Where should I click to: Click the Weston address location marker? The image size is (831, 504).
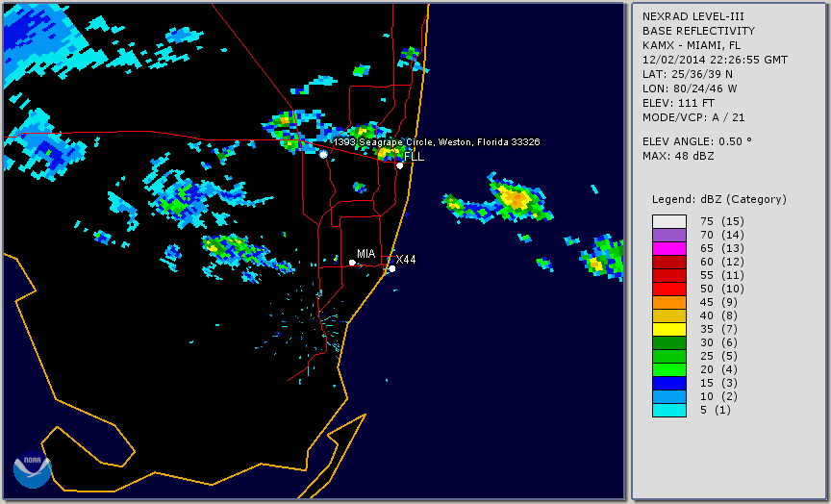[x=323, y=154]
